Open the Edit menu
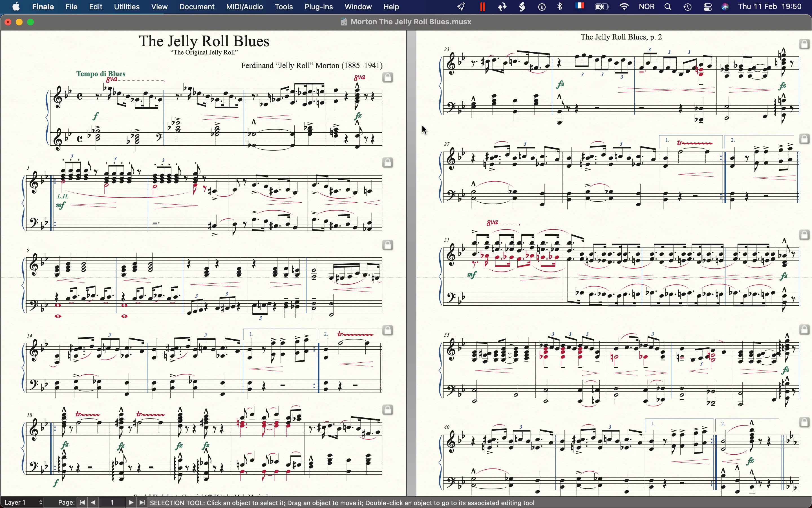This screenshot has height=508, width=812. (x=96, y=7)
